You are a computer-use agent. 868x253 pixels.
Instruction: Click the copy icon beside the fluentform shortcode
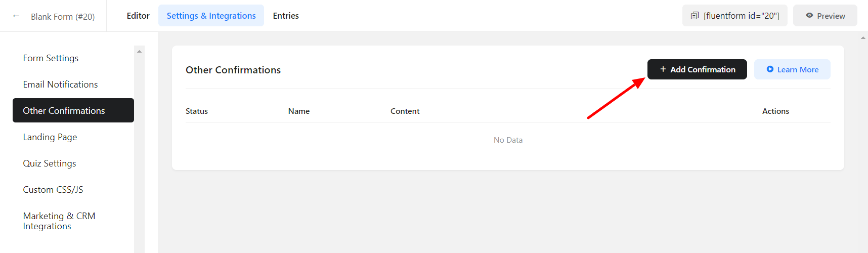(695, 16)
